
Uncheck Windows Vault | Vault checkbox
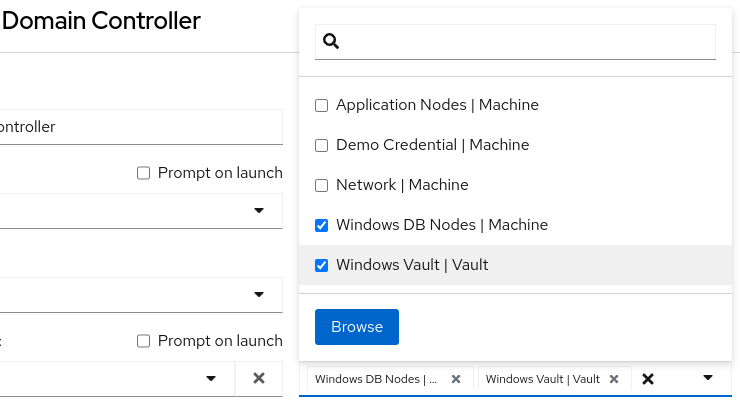pos(321,266)
